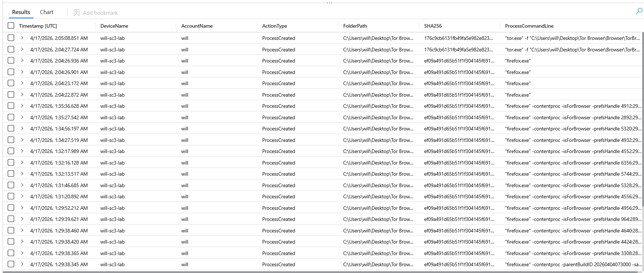The height and width of the screenshot is (273, 644).
Task: Expand the 1:29:52.212 AM result row
Action: click(22, 208)
